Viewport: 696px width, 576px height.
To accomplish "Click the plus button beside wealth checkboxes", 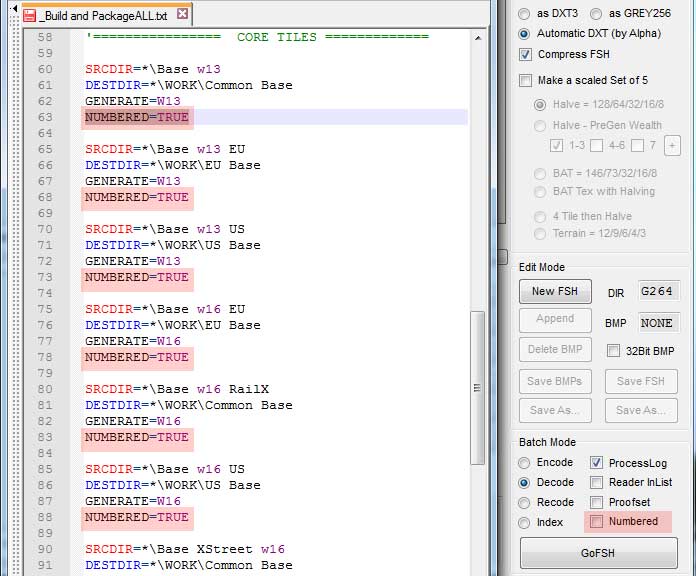I will pyautogui.click(x=672, y=146).
